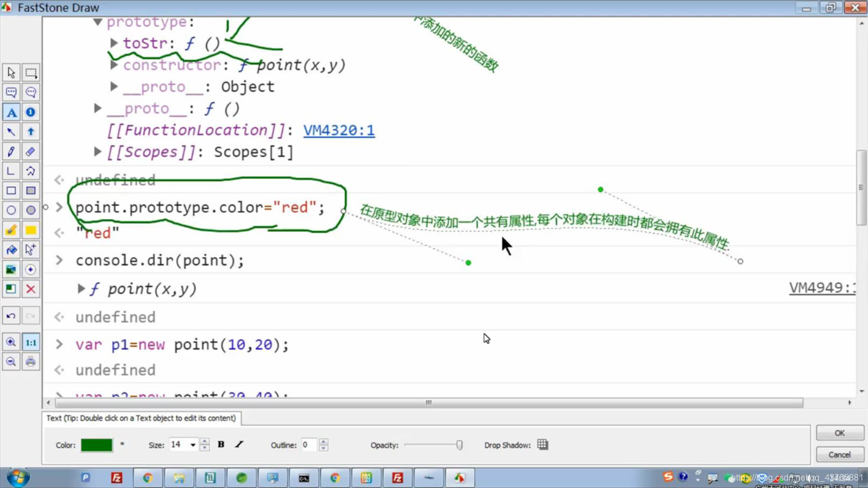Select the highlighter pen tool
This screenshot has width=868, height=488.
coord(11,230)
